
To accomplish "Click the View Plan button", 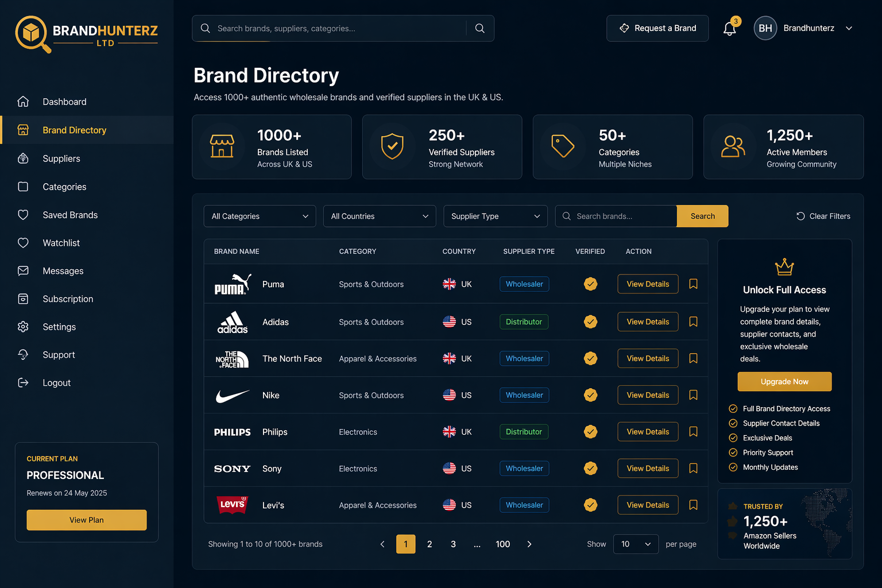I will (87, 520).
